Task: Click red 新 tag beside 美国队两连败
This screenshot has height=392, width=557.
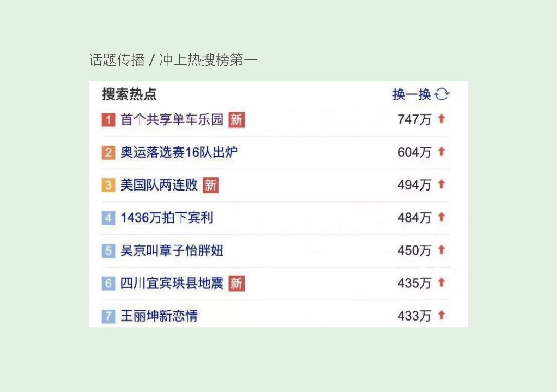Action: click(x=211, y=185)
